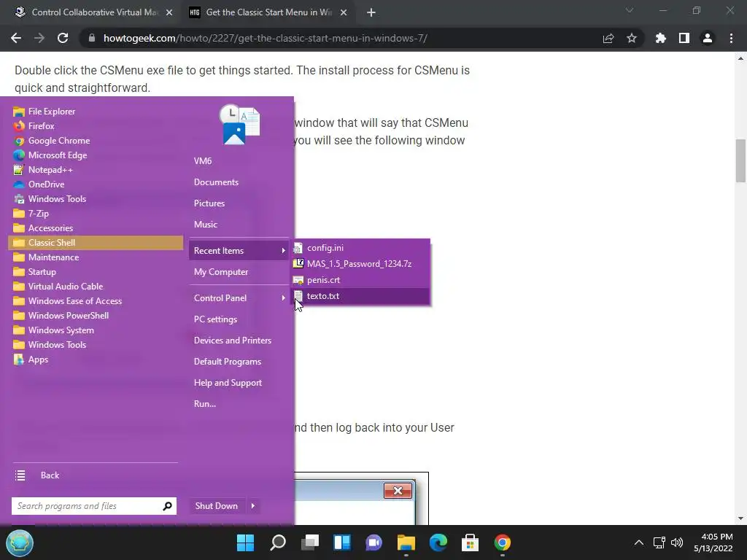Open My Computer from the start menu

[x=239, y=272]
